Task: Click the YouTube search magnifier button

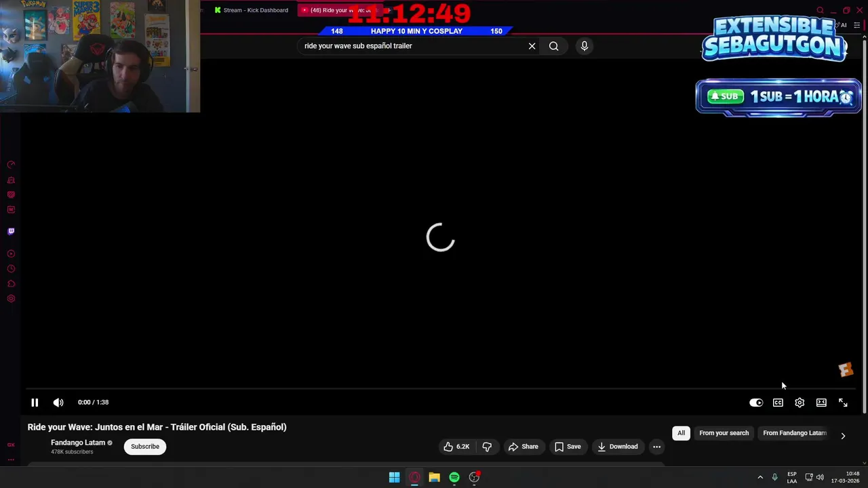Action: click(554, 46)
